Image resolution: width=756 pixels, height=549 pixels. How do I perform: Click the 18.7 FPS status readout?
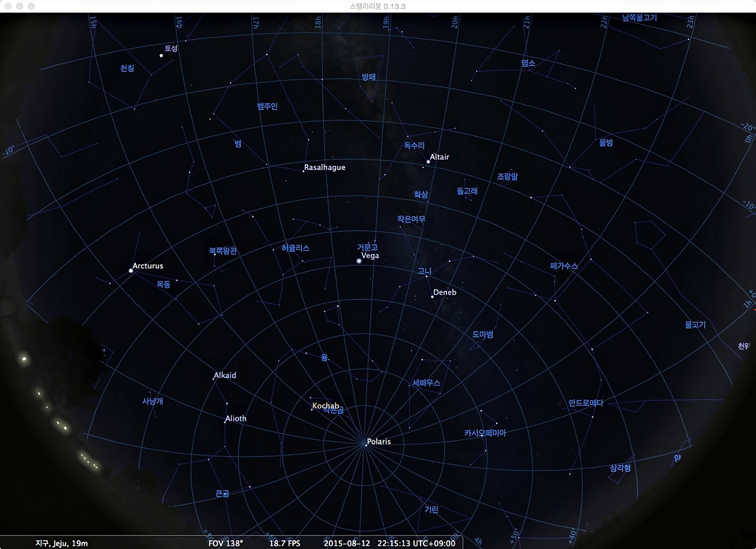pyautogui.click(x=285, y=543)
